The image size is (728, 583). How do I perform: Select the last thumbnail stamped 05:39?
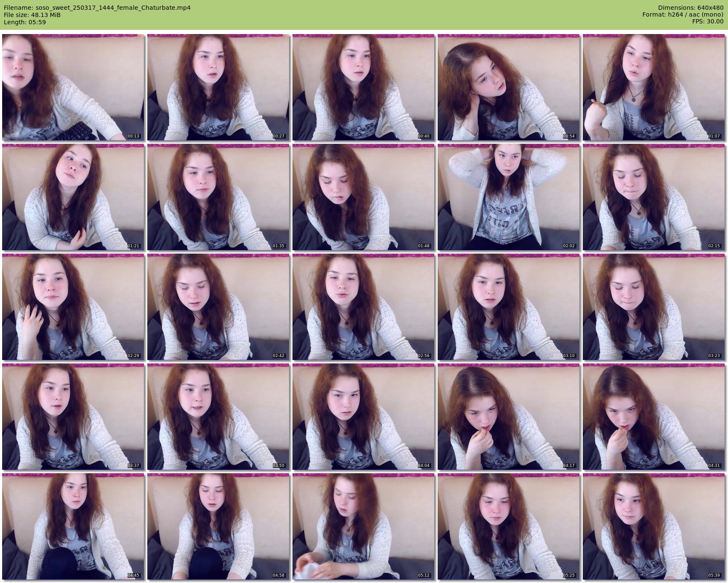coord(654,526)
